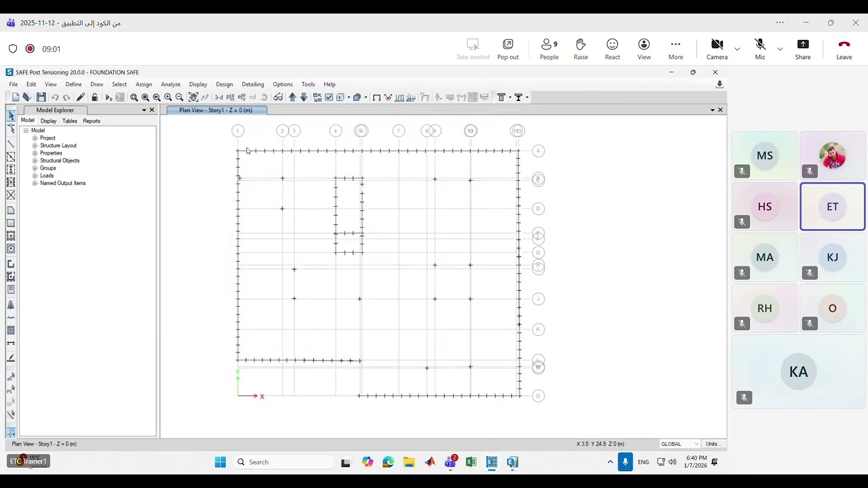
Task: Leave the Teams meeting
Action: (x=844, y=49)
